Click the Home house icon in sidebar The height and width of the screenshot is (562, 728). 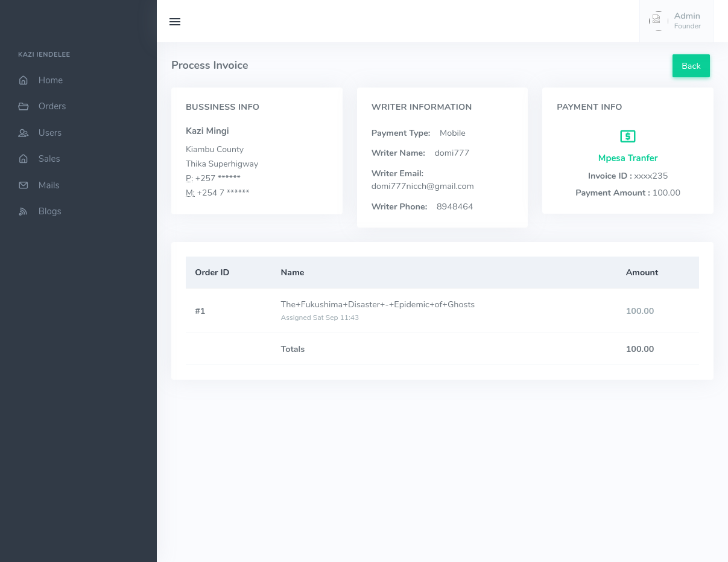(x=24, y=80)
